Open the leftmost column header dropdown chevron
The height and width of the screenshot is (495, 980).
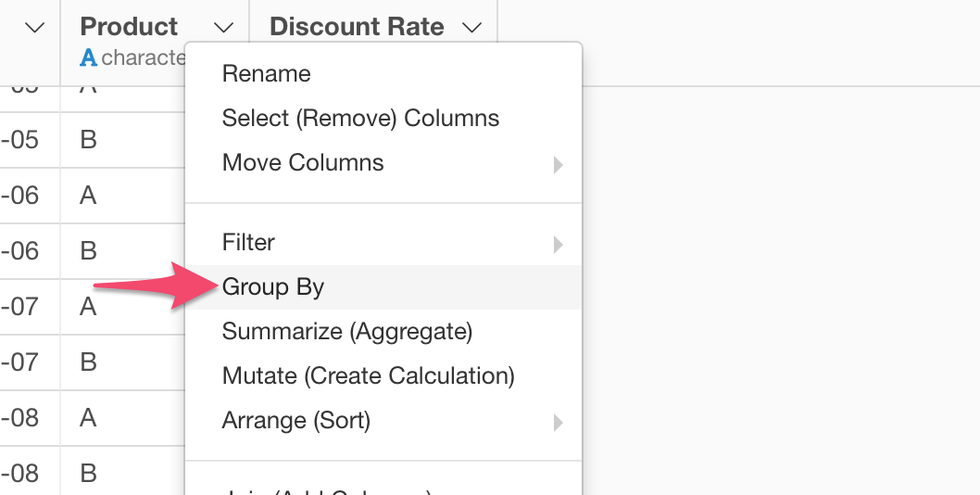point(34,28)
